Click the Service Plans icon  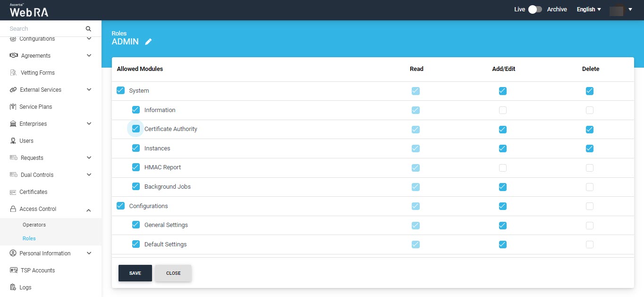coord(13,106)
